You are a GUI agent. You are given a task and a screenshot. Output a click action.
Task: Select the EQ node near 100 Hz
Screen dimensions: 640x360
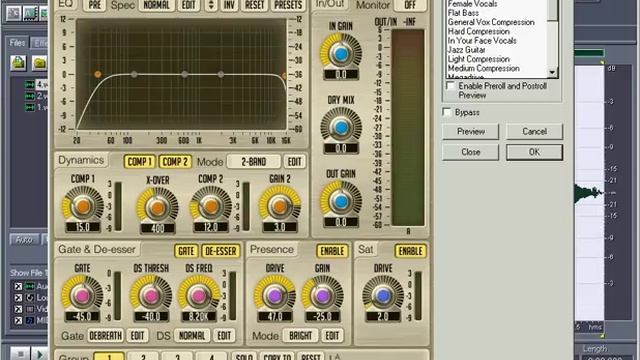click(134, 74)
